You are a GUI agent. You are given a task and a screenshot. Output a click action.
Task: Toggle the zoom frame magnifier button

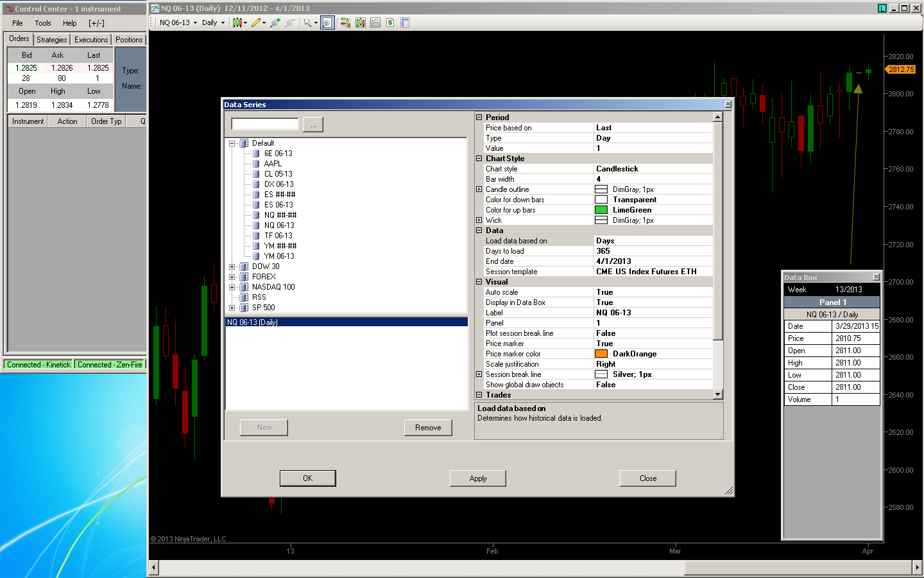click(327, 22)
